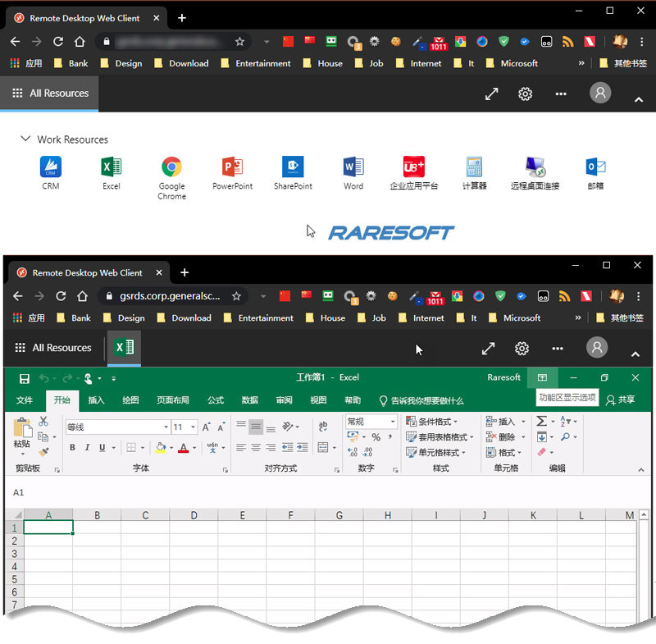Launch Word from Work Resources
This screenshot has width=656, height=644.
353,167
